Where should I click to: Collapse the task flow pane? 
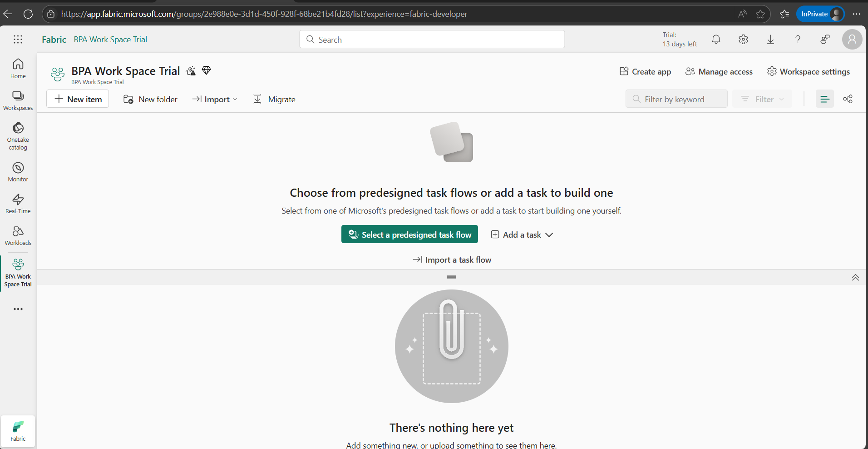point(855,278)
